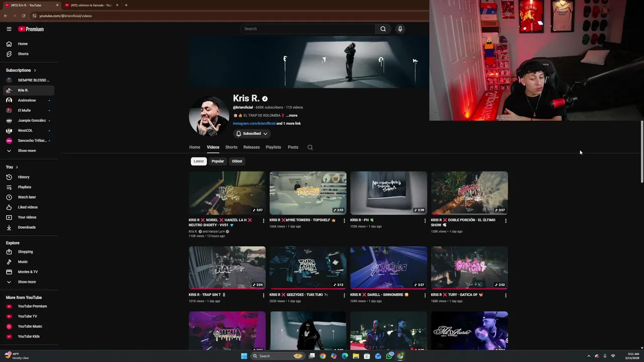The image size is (644, 362).
Task: Open YouTube TV link
Action: [28, 316]
